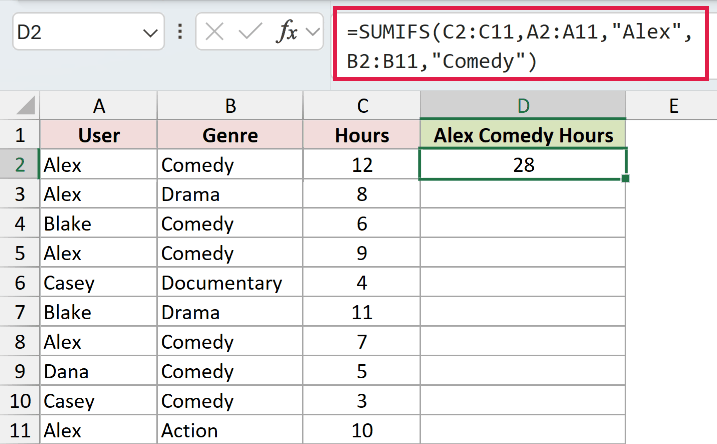Select empty cell D5
The image size is (717, 444).
523,253
